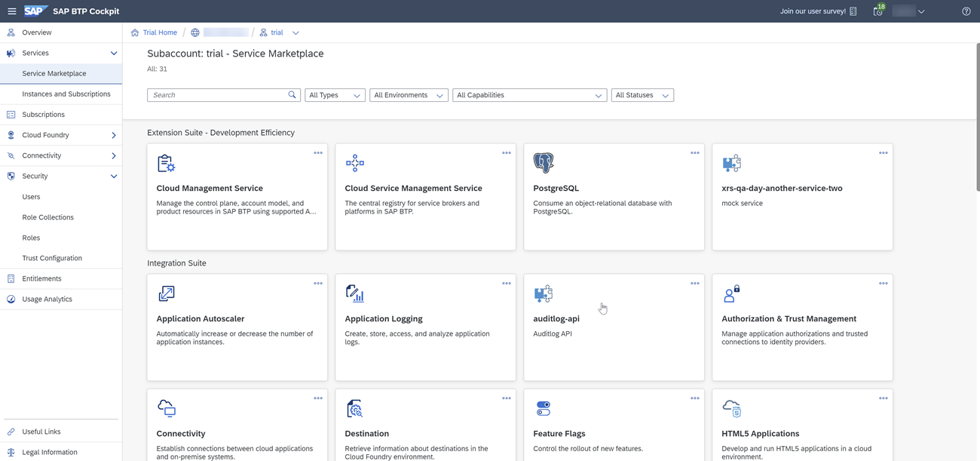The image size is (980, 461).
Task: Open the All Statuses filter dropdown
Action: pos(642,95)
